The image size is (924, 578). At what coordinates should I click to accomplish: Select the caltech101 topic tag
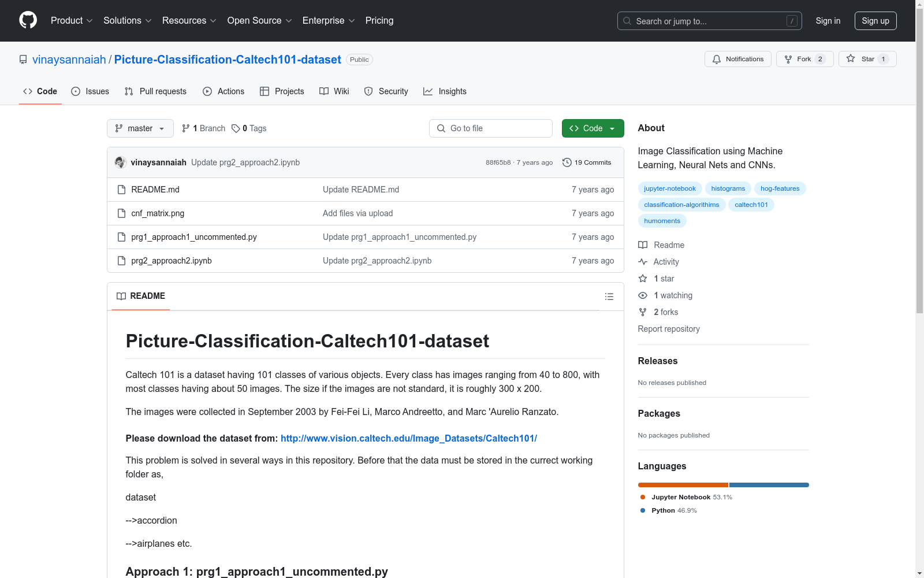click(751, 205)
